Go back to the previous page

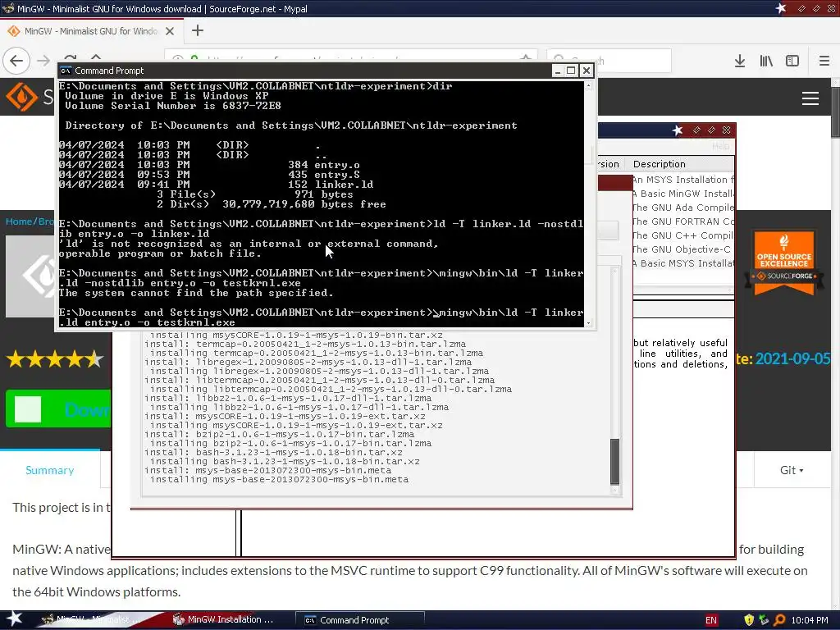coord(16,61)
